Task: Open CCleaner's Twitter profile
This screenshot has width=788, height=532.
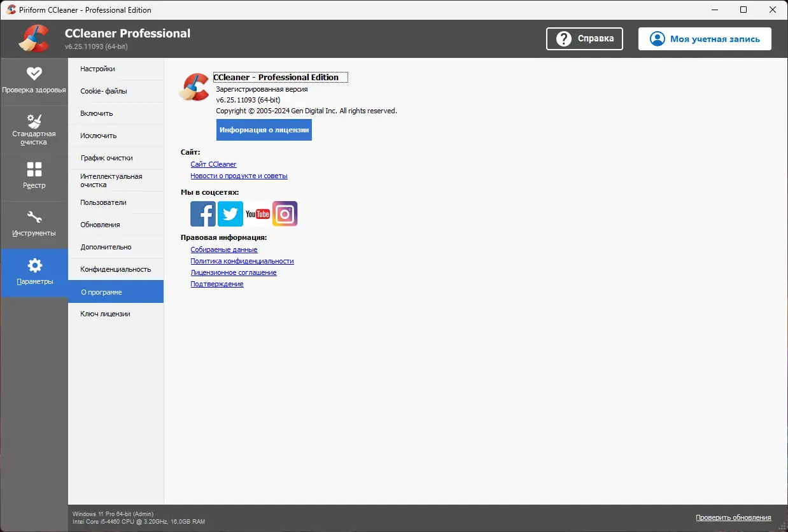Action: click(x=230, y=214)
